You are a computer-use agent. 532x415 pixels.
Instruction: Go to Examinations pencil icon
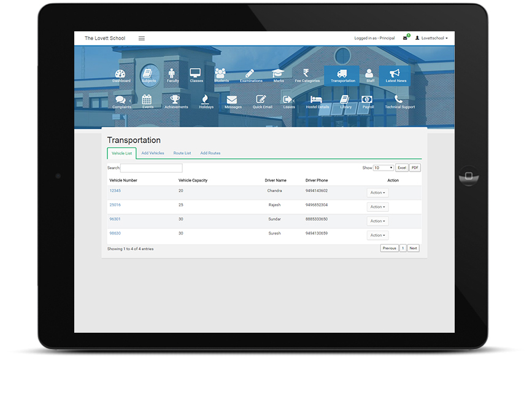[250, 74]
